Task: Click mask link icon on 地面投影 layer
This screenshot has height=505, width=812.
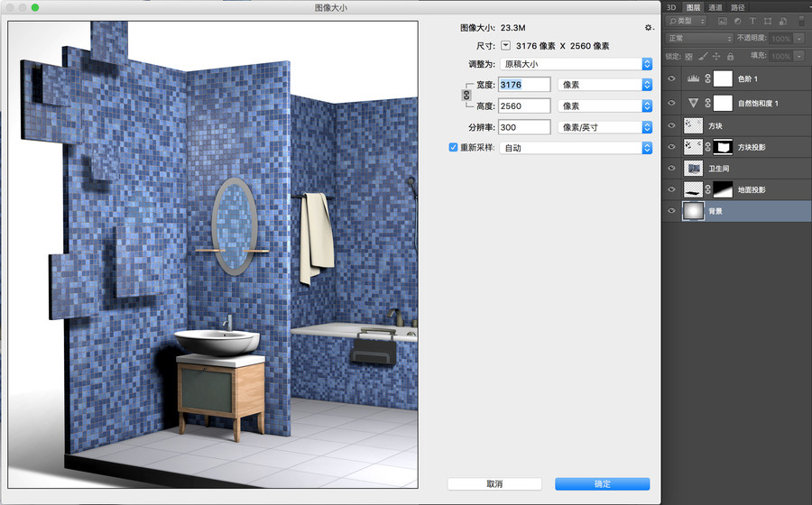Action: click(x=708, y=190)
